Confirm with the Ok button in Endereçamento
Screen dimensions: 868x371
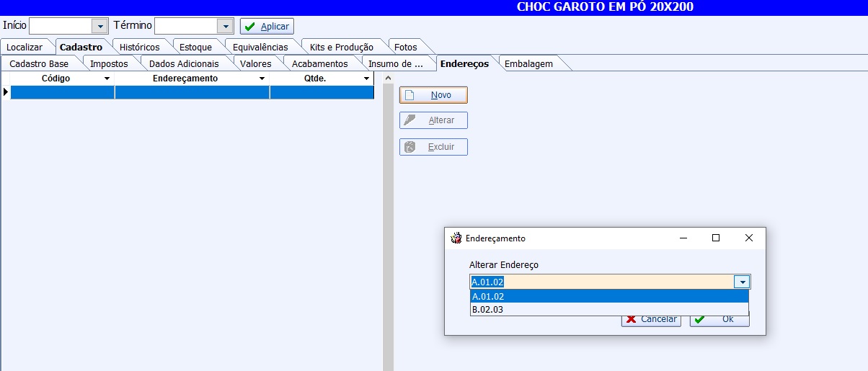click(x=719, y=318)
